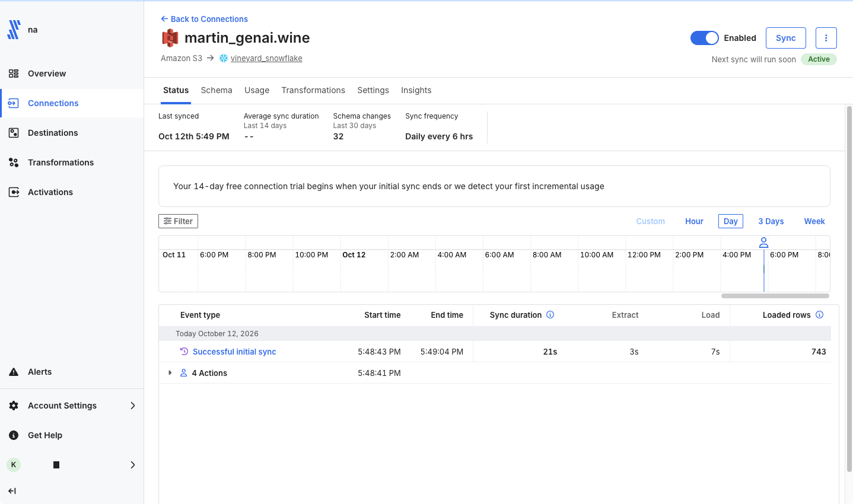Viewport: 853px width, 504px height.
Task: Open the Successful initial sync event
Action: [234, 352]
